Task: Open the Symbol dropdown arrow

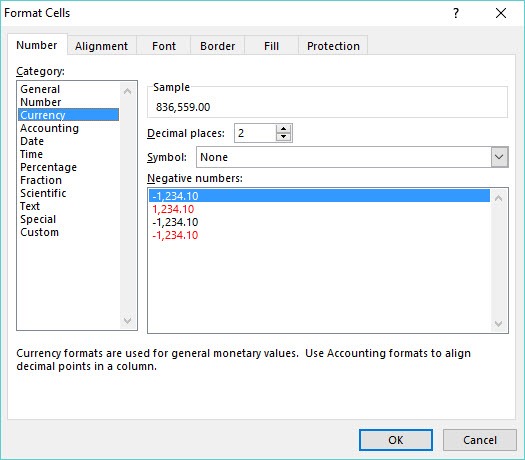Action: click(x=499, y=157)
